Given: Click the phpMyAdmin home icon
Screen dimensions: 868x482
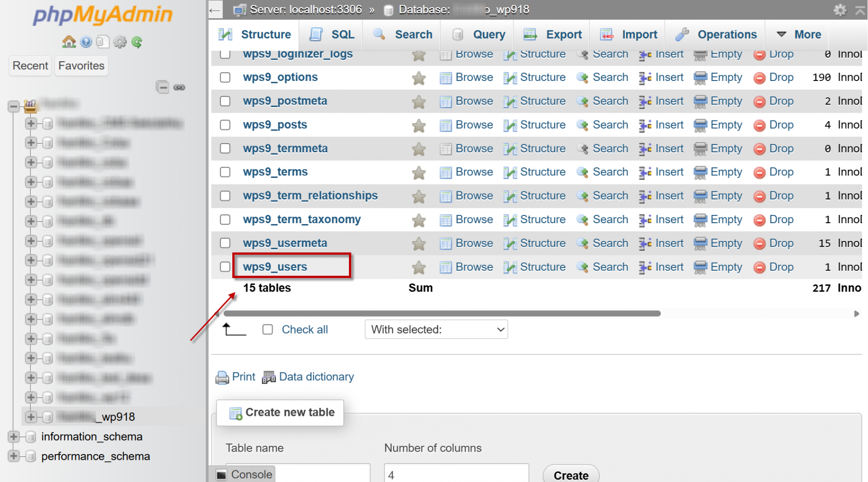Looking at the screenshot, I should [69, 42].
